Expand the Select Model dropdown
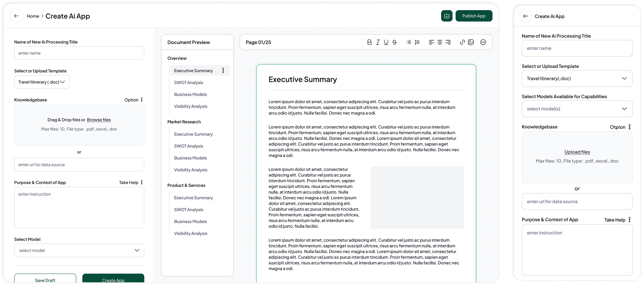 tap(79, 250)
